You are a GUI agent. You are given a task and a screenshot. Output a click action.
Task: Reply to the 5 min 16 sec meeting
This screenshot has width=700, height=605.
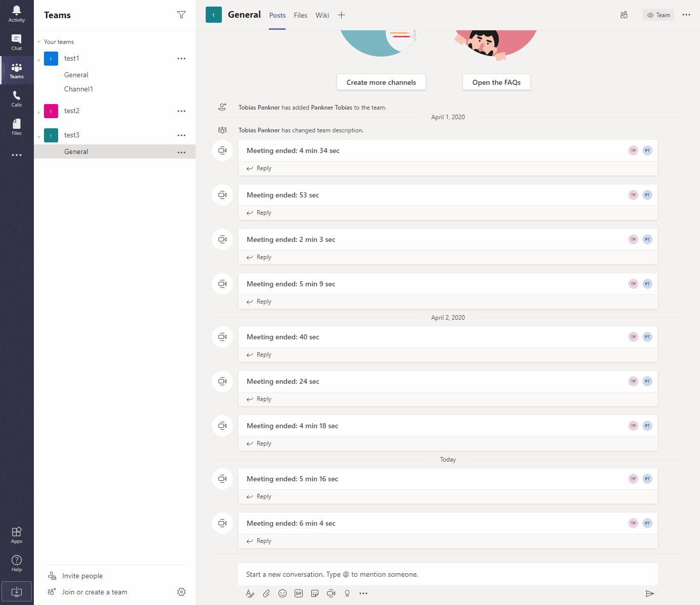[259, 496]
